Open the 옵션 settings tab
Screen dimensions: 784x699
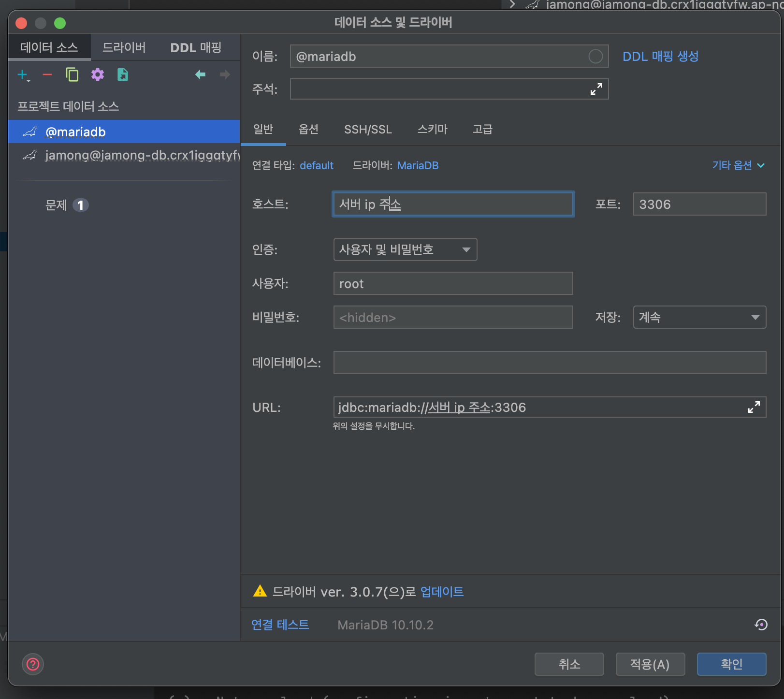click(x=308, y=129)
